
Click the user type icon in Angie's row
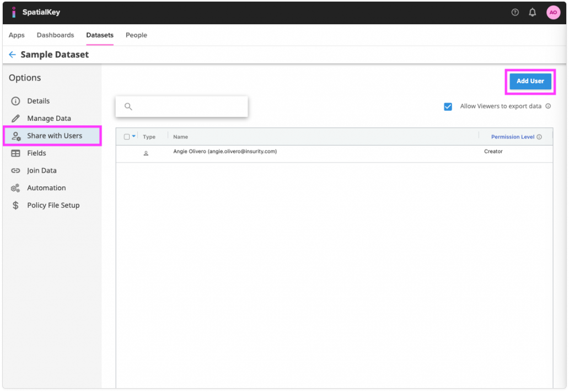pos(146,153)
